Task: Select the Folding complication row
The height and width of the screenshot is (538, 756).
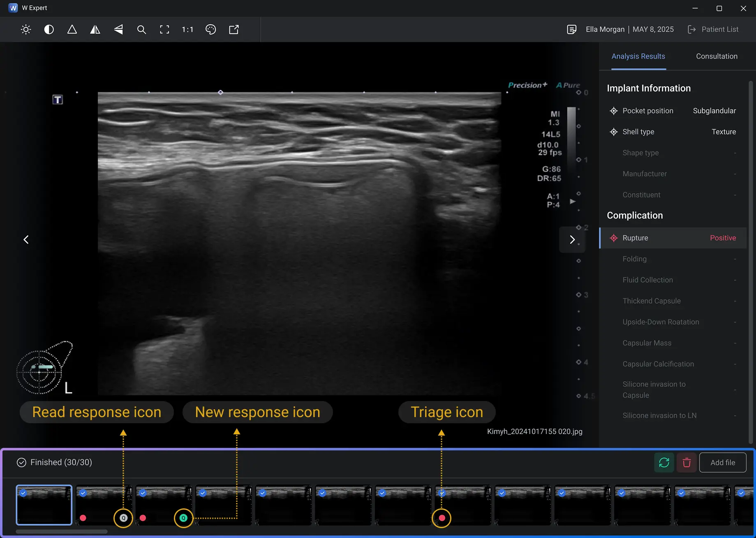Action: 673,259
